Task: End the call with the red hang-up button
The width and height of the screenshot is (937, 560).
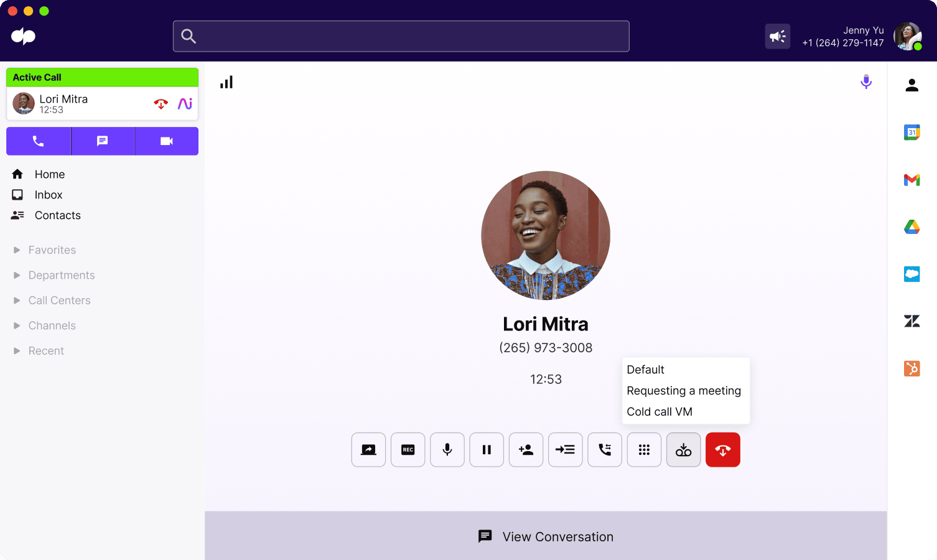Action: [722, 449]
